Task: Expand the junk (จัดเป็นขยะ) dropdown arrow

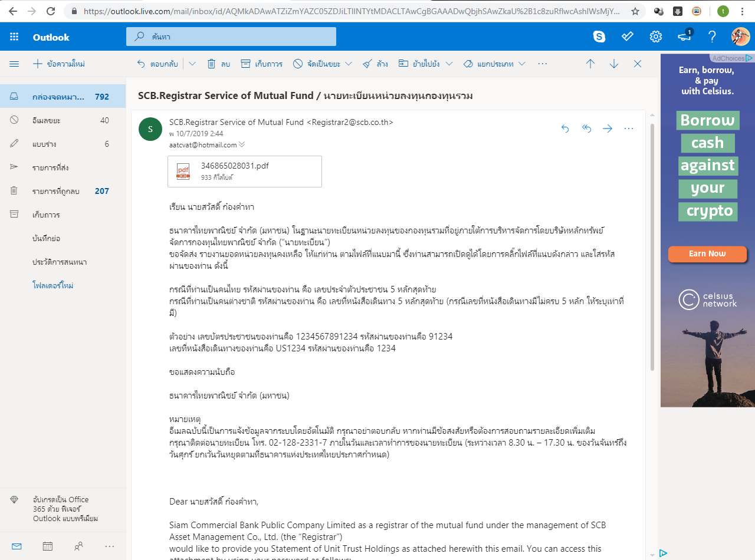Action: [349, 64]
